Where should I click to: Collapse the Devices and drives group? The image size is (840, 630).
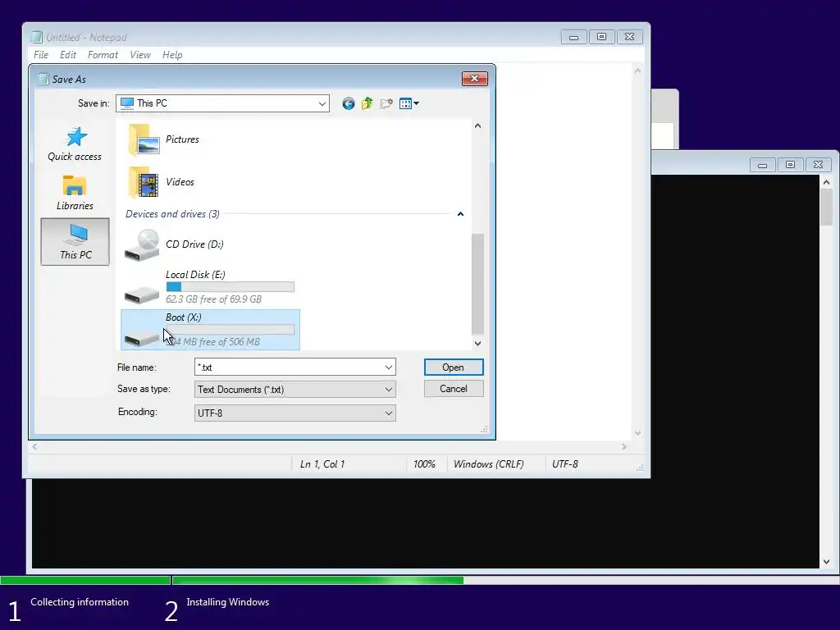(460, 214)
